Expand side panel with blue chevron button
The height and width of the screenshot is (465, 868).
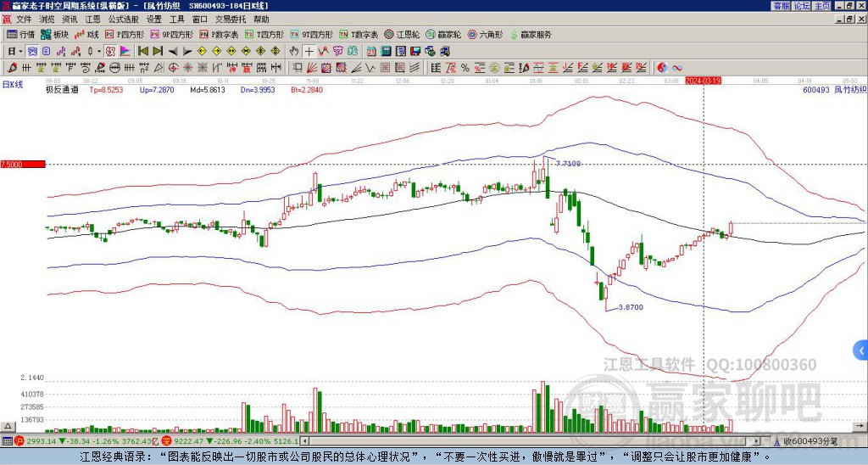tap(861, 350)
